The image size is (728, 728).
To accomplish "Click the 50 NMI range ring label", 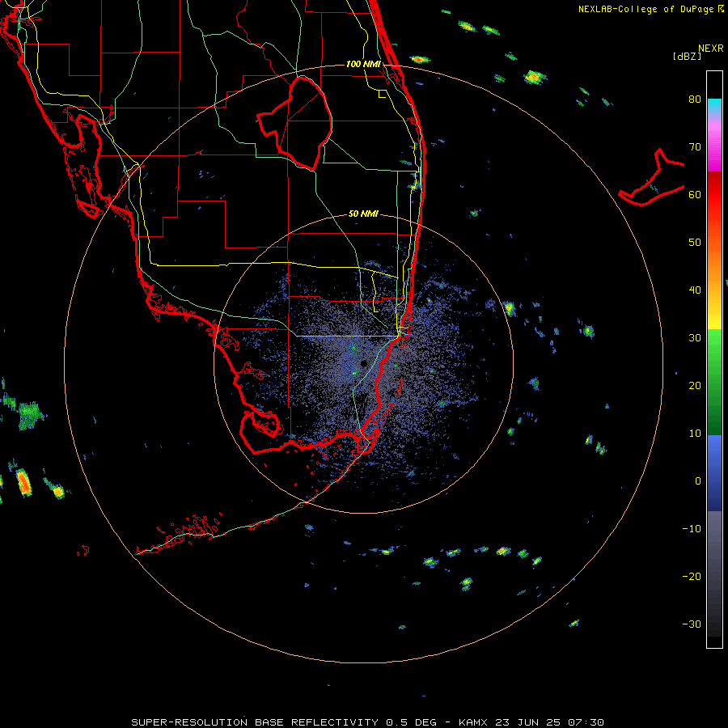I will click(x=363, y=214).
